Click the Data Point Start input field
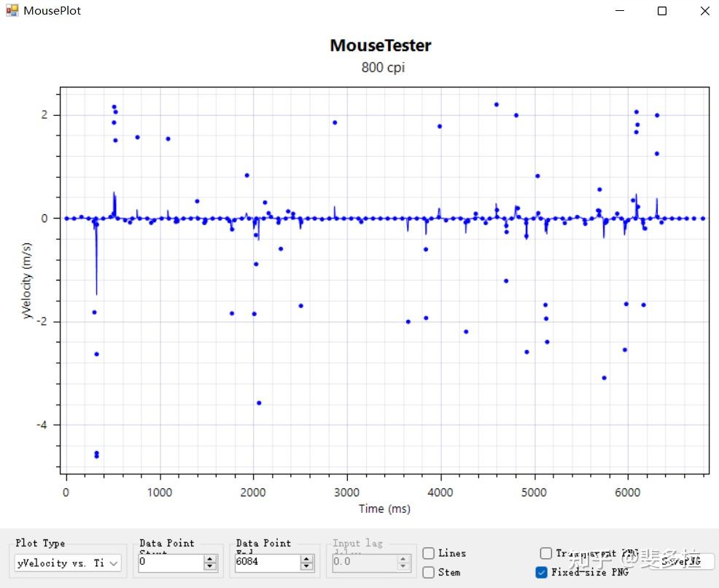This screenshot has width=719, height=588. point(171,562)
